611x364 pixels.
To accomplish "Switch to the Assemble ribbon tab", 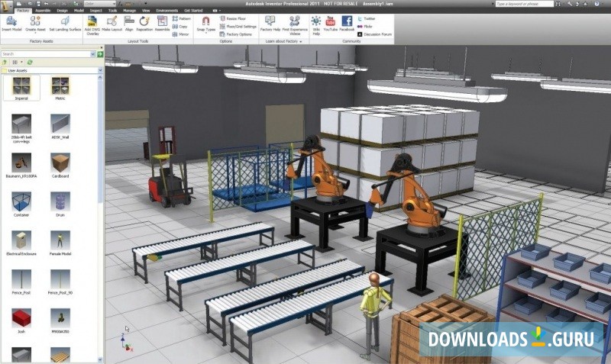I will (x=43, y=11).
